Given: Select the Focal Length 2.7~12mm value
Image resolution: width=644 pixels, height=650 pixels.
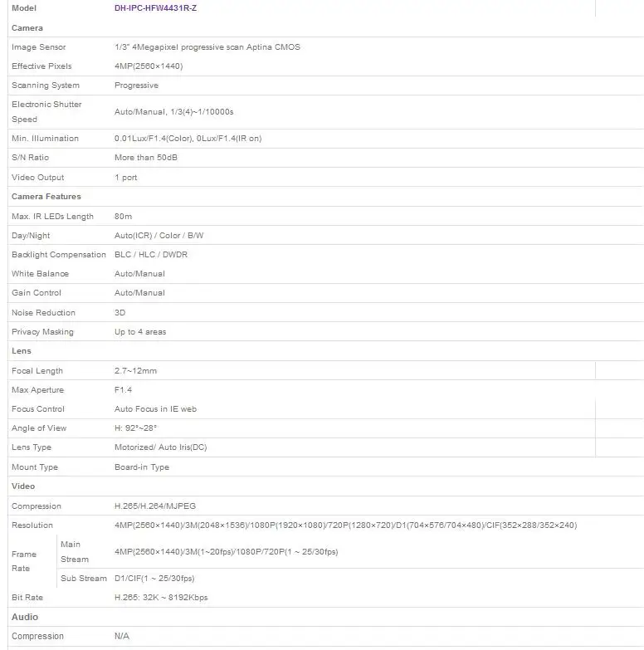Looking at the screenshot, I should (x=135, y=370).
